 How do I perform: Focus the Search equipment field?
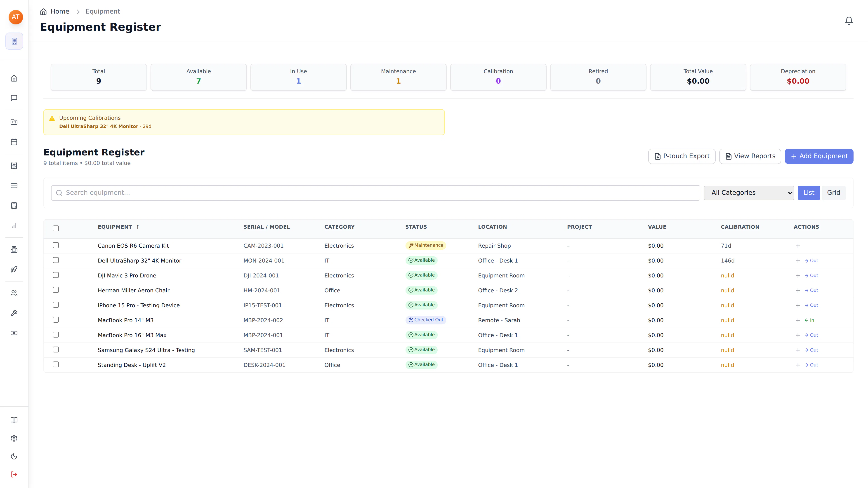coord(375,193)
